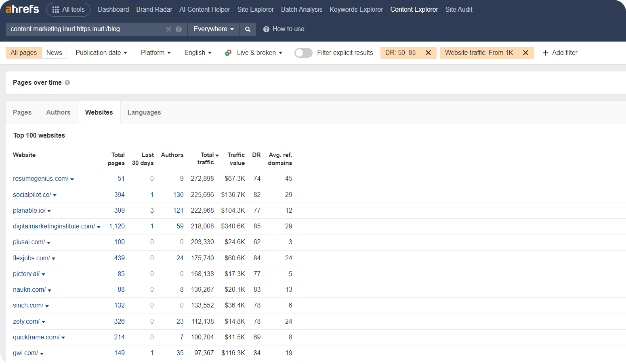Open Batch Analysis in top navigation
The height and width of the screenshot is (364, 626).
(302, 9)
